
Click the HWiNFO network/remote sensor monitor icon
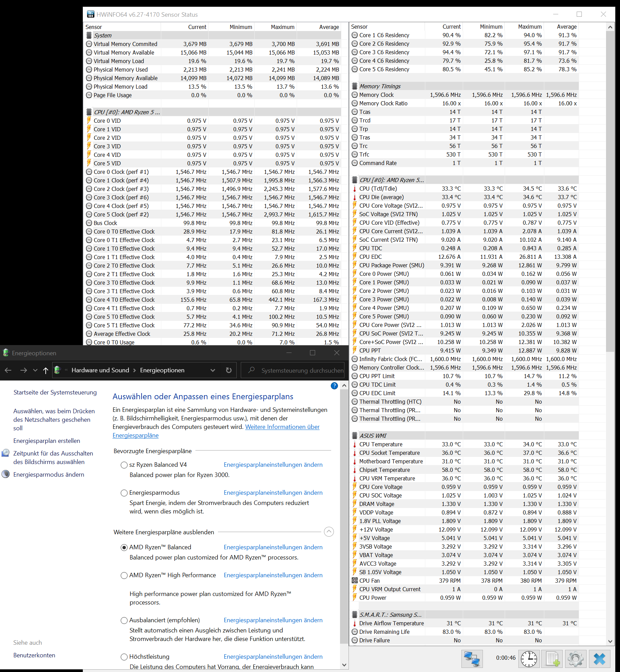[x=472, y=659]
